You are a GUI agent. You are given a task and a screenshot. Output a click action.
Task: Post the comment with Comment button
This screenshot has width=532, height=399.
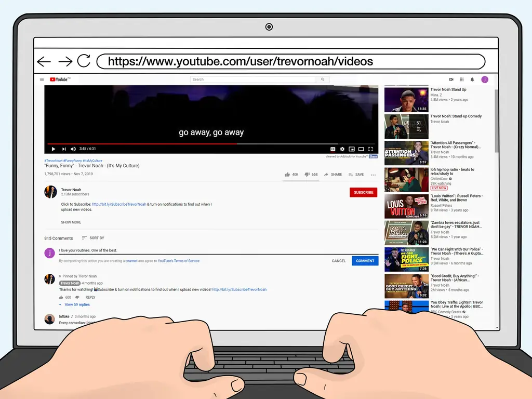pos(365,261)
